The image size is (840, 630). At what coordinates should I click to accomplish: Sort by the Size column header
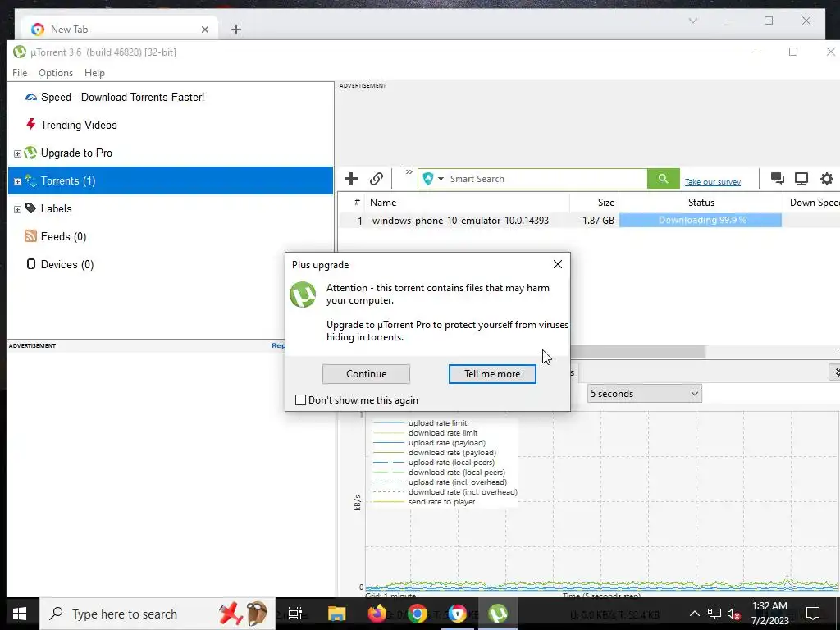coord(595,203)
